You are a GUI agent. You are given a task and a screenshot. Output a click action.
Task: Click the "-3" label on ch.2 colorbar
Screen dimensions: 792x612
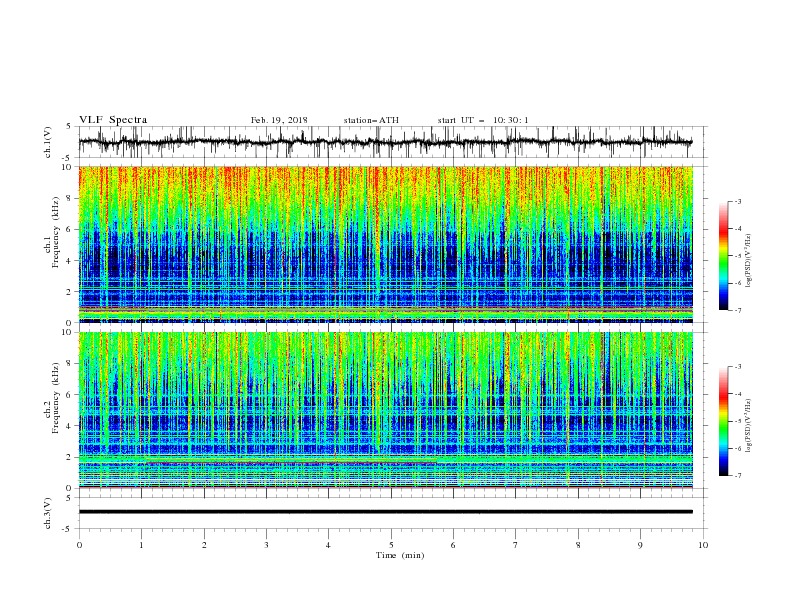738,367
